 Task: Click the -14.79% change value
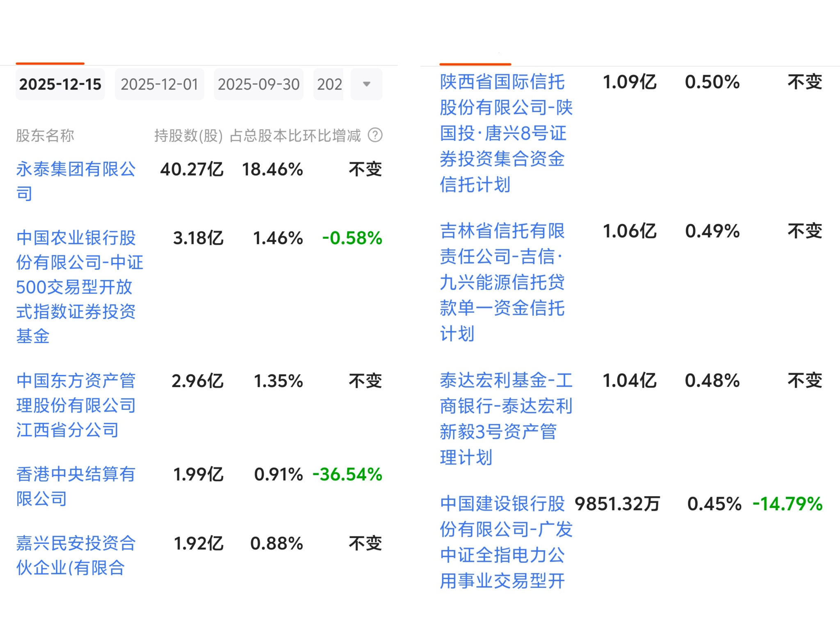point(787,504)
